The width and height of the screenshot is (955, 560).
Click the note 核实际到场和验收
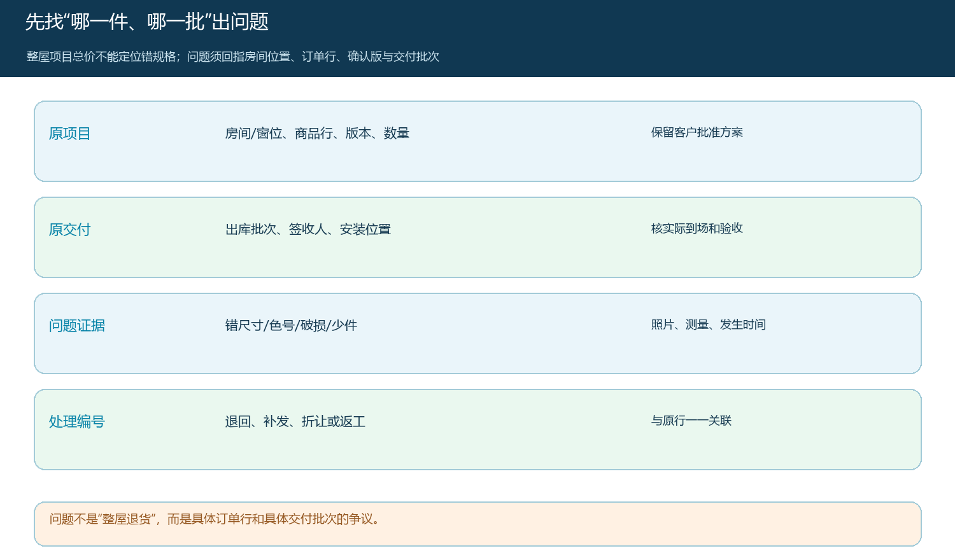point(697,228)
